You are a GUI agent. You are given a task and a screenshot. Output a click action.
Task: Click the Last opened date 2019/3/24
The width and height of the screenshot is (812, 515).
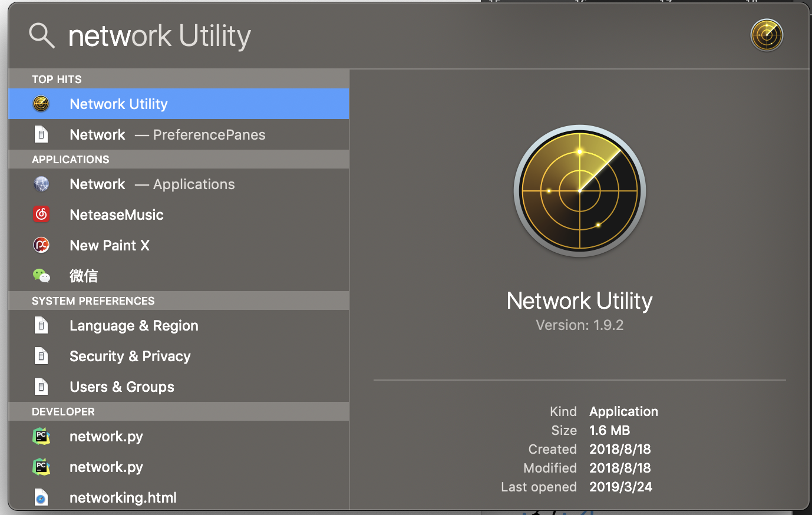621,487
